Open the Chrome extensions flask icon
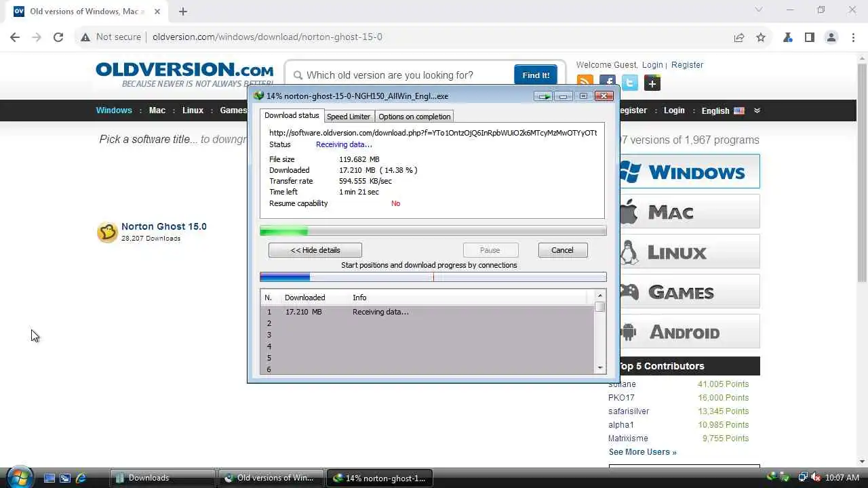 coord(787,37)
